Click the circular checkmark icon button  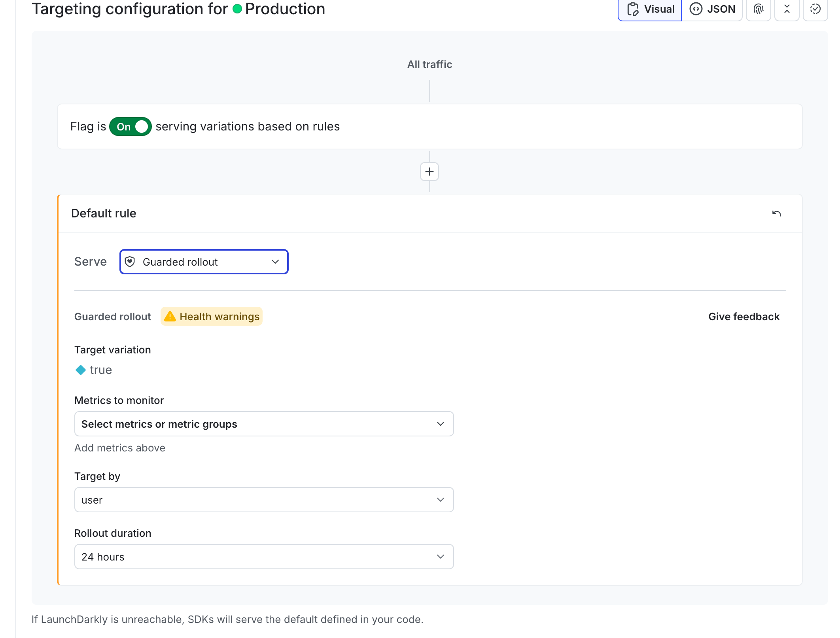pyautogui.click(x=815, y=9)
